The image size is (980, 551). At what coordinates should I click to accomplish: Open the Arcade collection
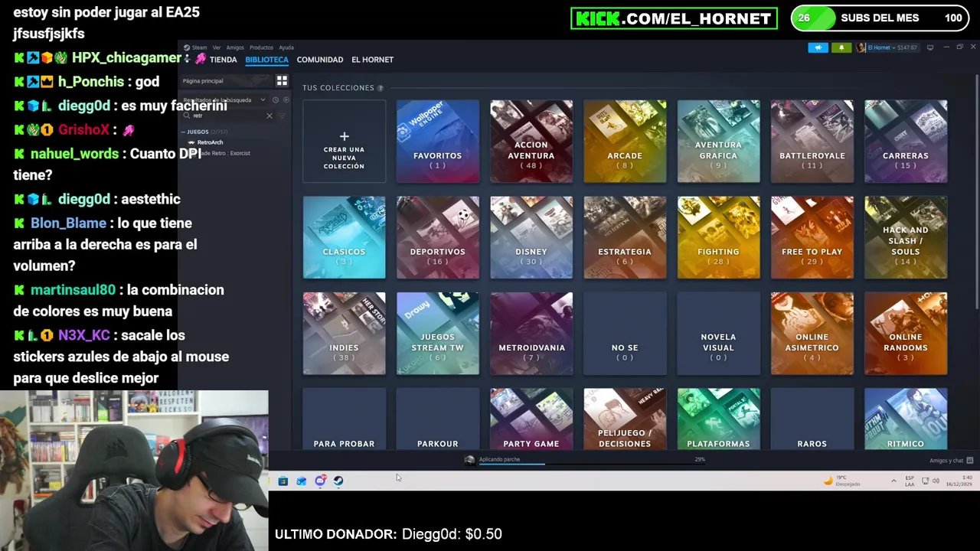pos(625,142)
